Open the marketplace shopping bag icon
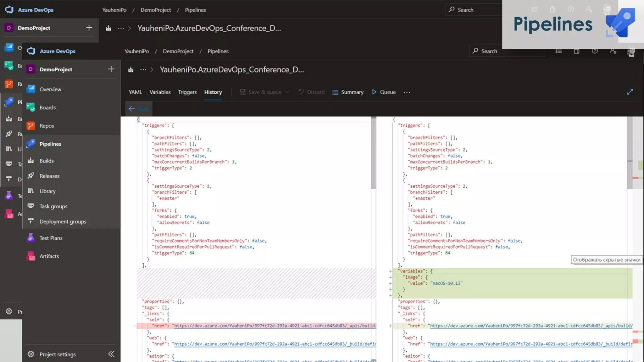The width and height of the screenshot is (644, 362). [x=576, y=51]
